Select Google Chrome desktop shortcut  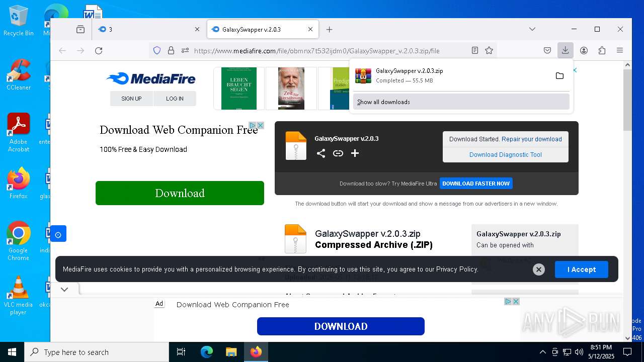point(18,241)
